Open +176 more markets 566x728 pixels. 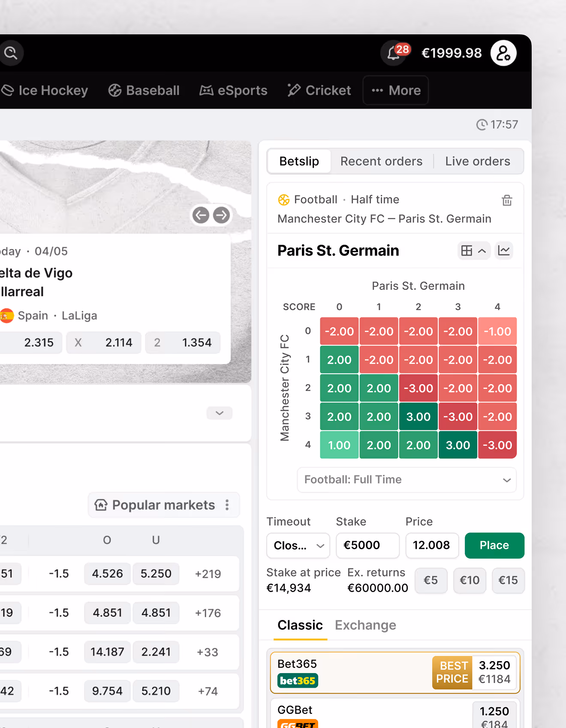coord(208,613)
